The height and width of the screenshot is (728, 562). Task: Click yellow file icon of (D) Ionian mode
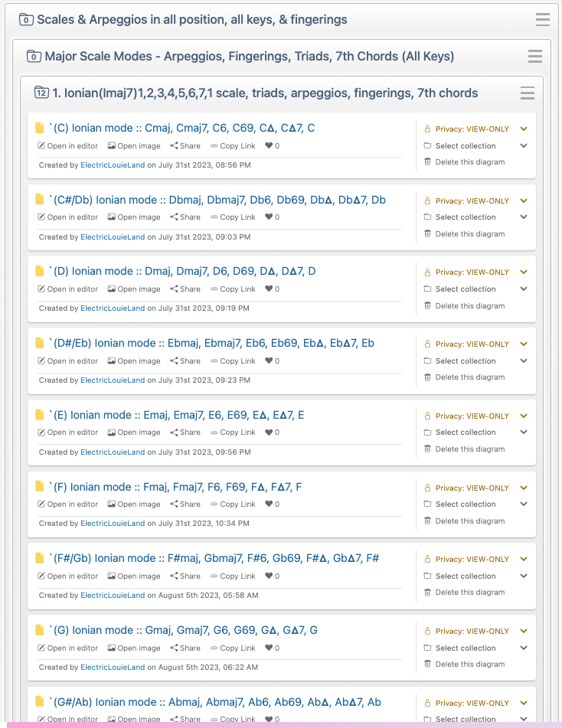[x=40, y=271]
